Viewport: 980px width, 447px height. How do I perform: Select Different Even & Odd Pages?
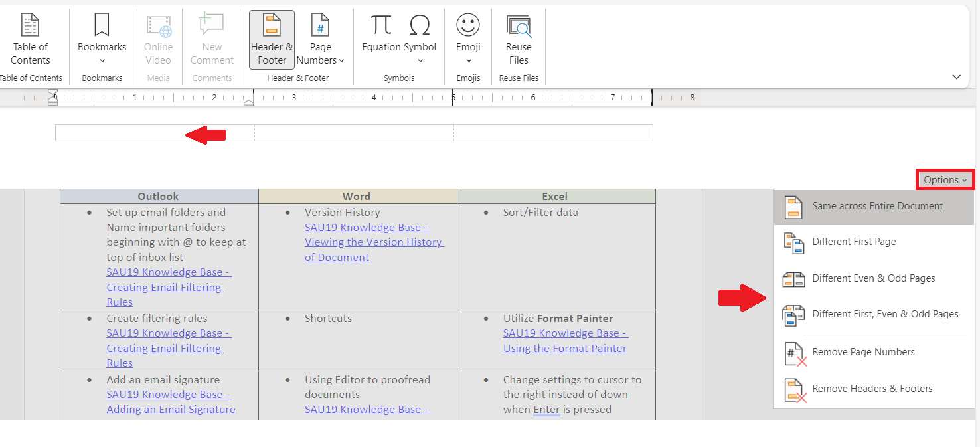(x=874, y=278)
